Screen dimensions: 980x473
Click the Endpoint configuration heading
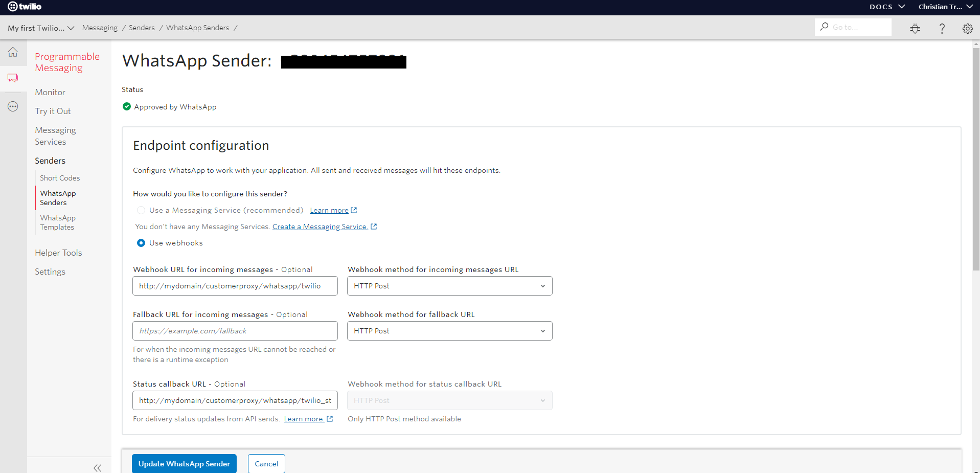coord(201,146)
